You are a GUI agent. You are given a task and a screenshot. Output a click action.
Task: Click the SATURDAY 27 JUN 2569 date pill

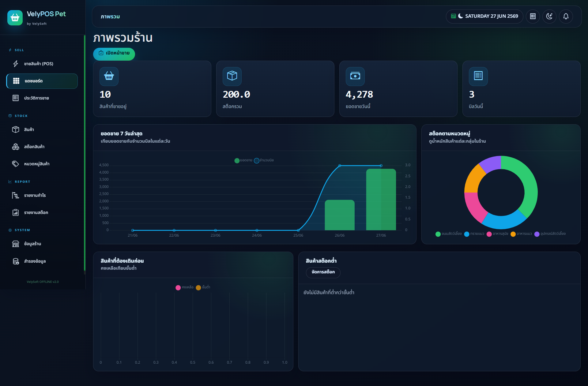(484, 16)
